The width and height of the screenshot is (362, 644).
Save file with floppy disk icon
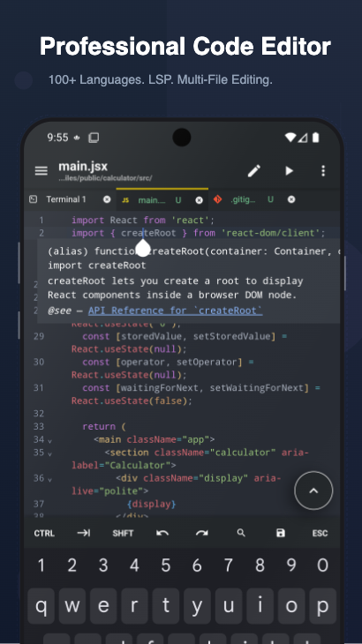281,533
